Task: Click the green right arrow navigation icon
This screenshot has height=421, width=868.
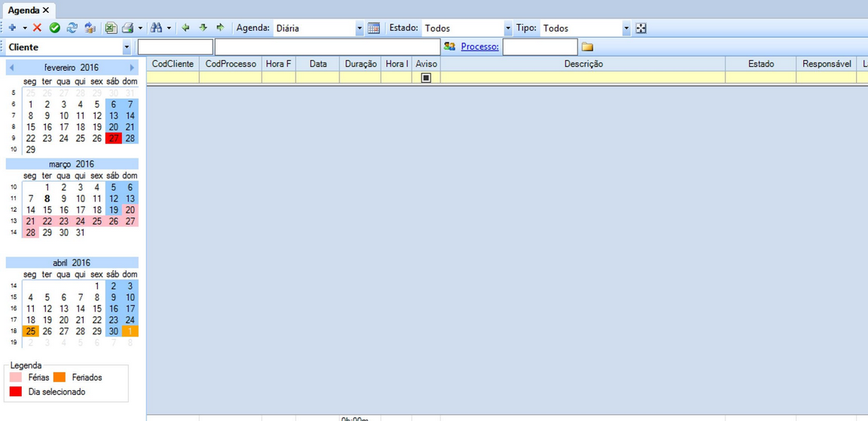Action: [x=220, y=28]
